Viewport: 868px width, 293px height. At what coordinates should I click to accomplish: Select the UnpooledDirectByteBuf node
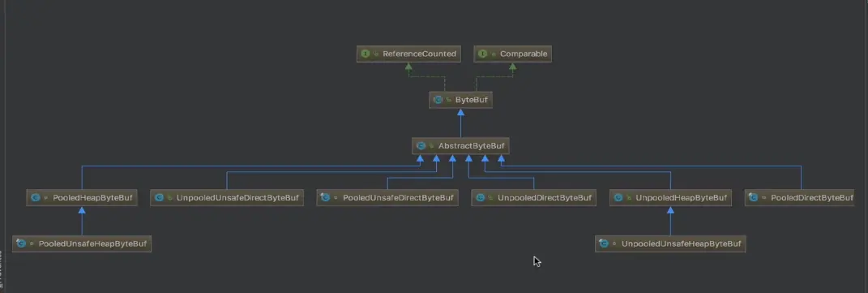533,198
